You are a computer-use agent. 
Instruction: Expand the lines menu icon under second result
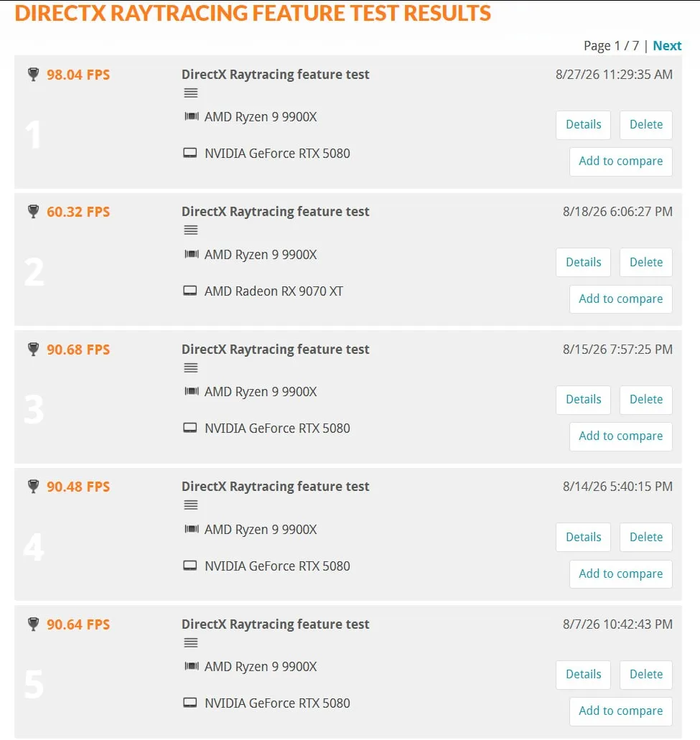[191, 230]
